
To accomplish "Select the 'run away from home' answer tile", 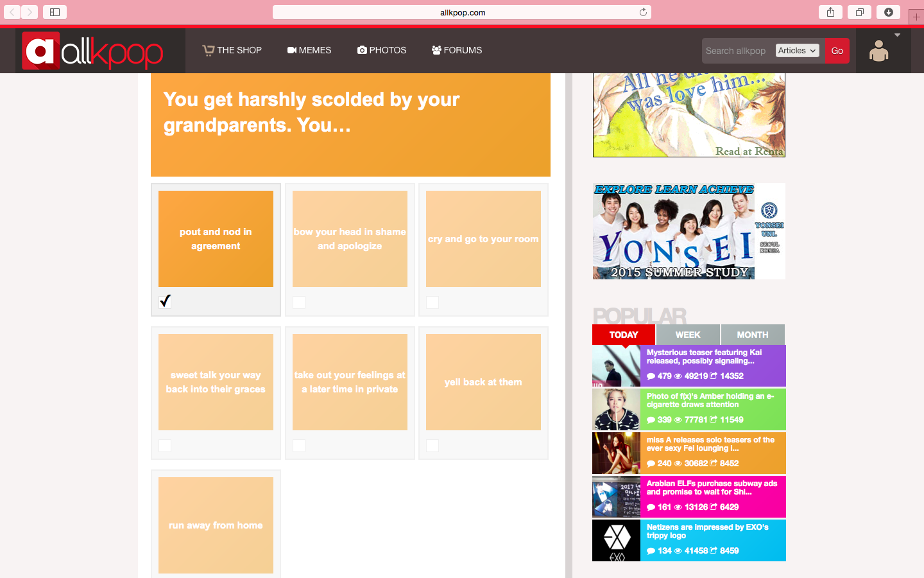I will tap(216, 525).
